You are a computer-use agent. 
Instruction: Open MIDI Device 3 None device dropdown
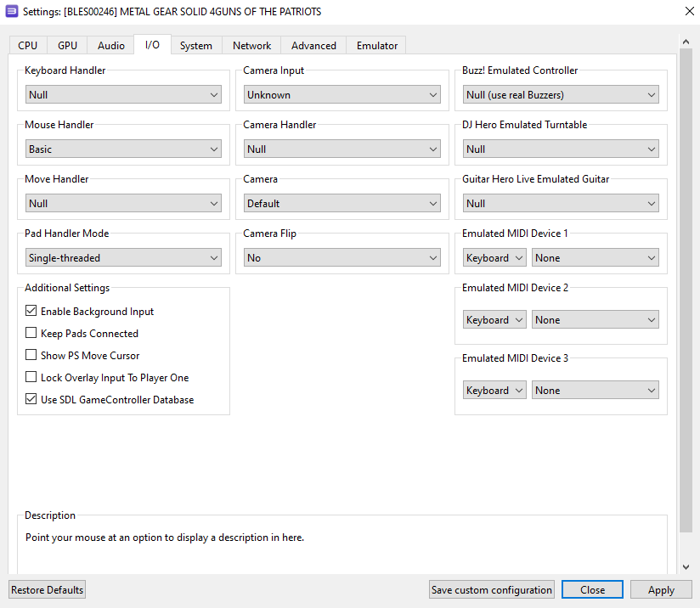coord(596,390)
